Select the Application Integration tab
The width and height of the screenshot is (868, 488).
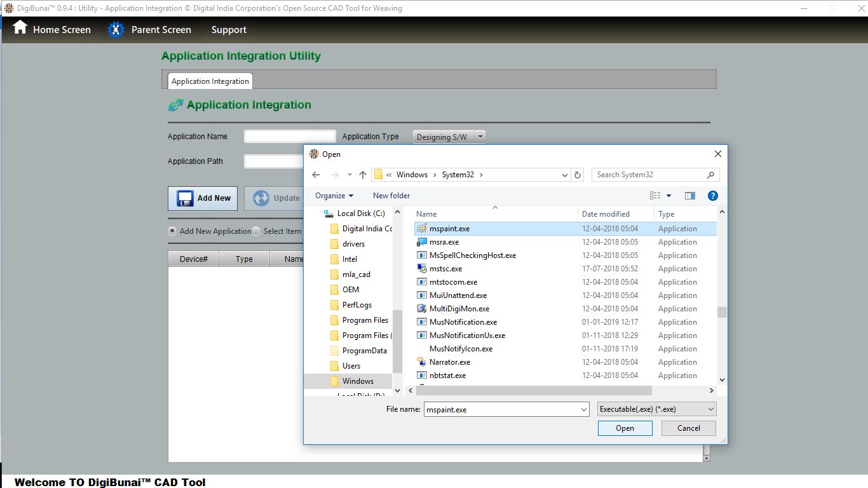click(210, 81)
